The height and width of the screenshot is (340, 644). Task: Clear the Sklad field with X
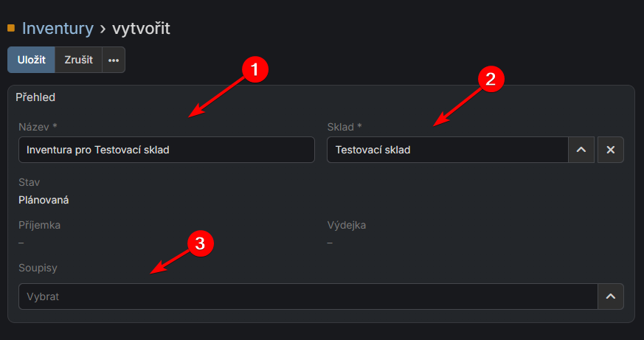point(610,150)
